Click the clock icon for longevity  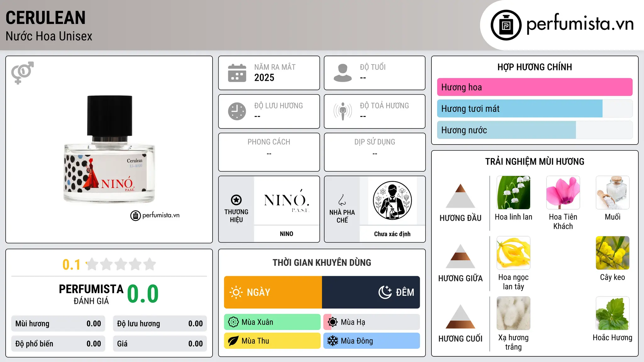click(x=237, y=111)
